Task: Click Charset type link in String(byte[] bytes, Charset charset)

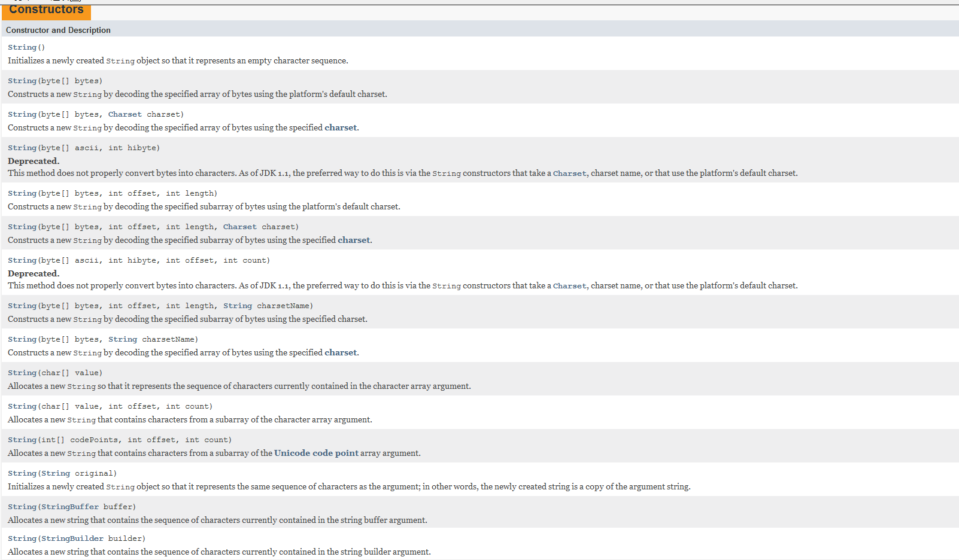Action: [125, 114]
